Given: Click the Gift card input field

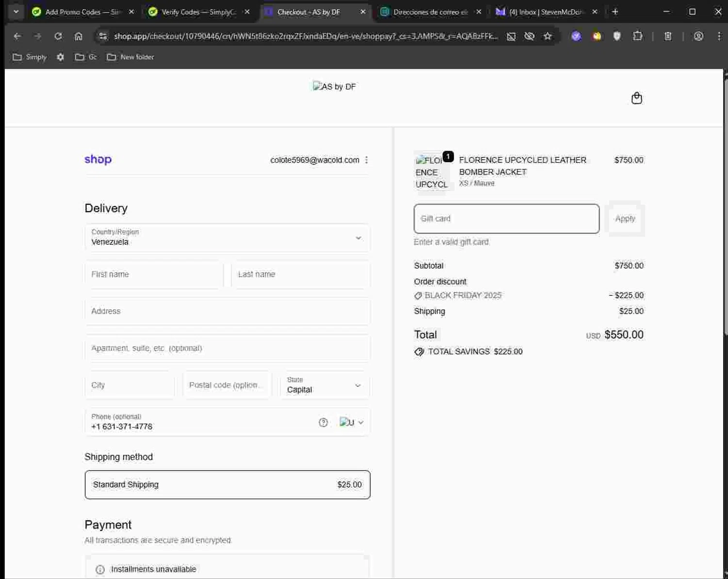Looking at the screenshot, I should tap(506, 219).
